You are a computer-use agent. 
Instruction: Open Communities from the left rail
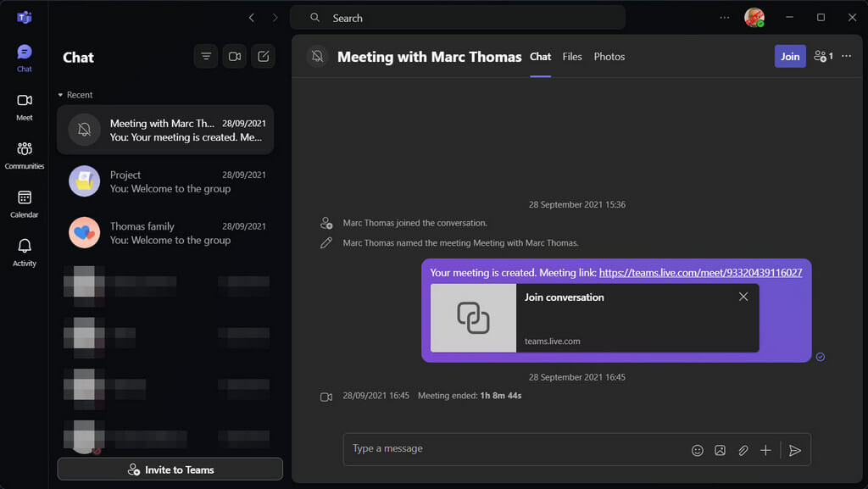(x=25, y=155)
